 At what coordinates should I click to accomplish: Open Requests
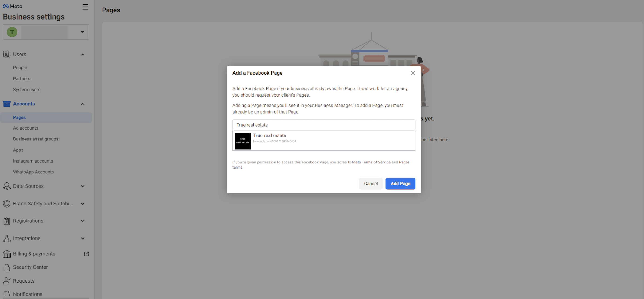tap(24, 281)
